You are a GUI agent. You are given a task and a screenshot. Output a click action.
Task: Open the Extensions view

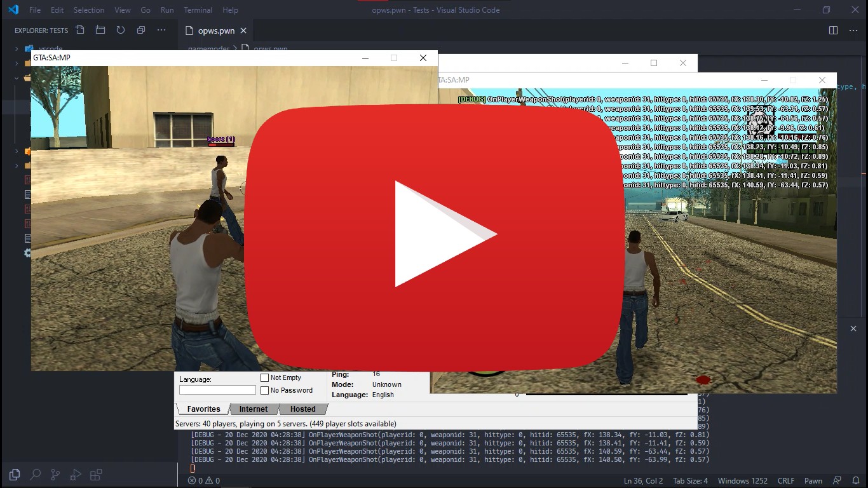tap(96, 474)
